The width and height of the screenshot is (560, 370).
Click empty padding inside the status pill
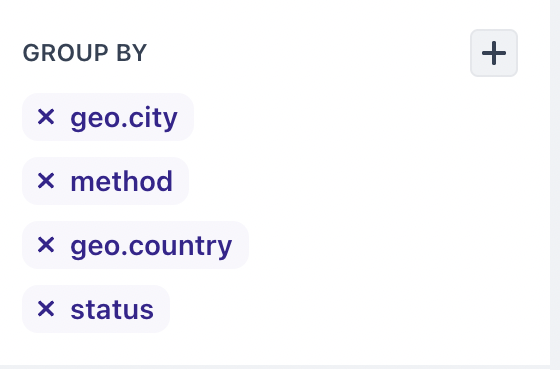pyautogui.click(x=161, y=309)
